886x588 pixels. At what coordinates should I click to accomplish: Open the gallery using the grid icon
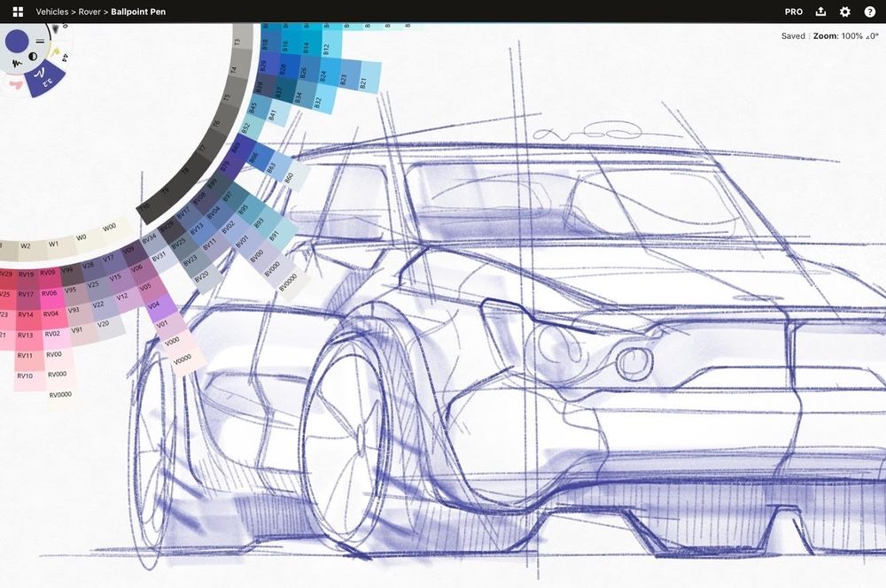coord(16,12)
